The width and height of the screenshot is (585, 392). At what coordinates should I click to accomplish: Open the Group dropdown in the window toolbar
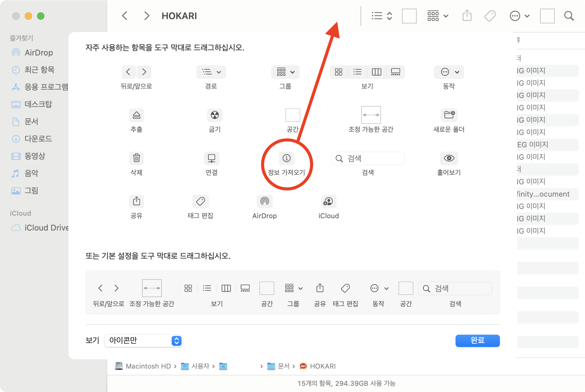(x=438, y=16)
